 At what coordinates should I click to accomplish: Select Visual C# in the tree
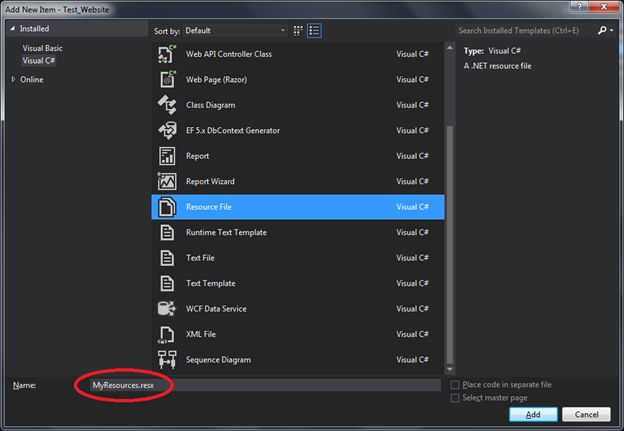[39, 60]
